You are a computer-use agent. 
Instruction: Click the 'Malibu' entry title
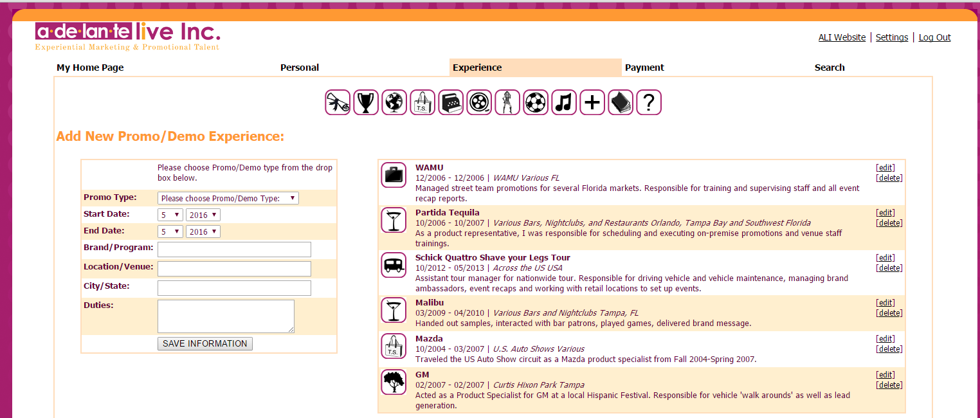(x=430, y=303)
